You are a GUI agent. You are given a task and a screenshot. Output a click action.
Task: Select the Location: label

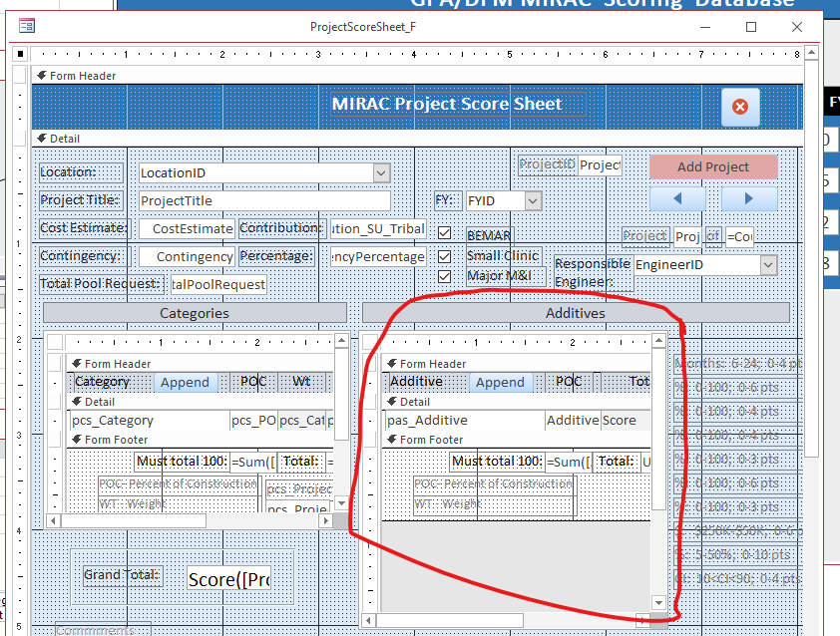(82, 172)
